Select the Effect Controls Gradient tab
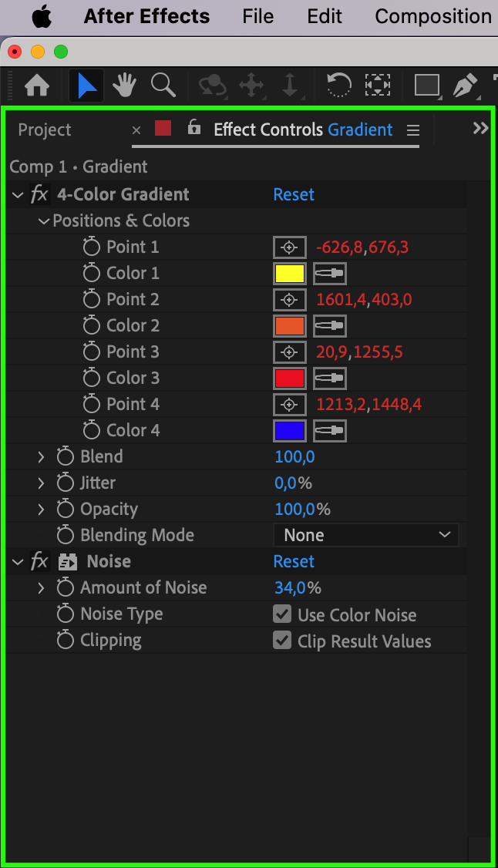498x868 pixels. click(x=303, y=130)
